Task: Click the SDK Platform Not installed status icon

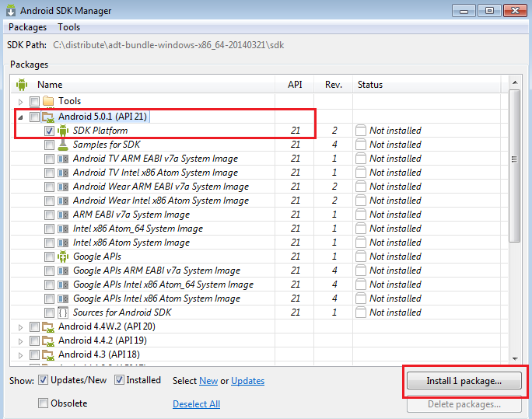Action: [360, 131]
